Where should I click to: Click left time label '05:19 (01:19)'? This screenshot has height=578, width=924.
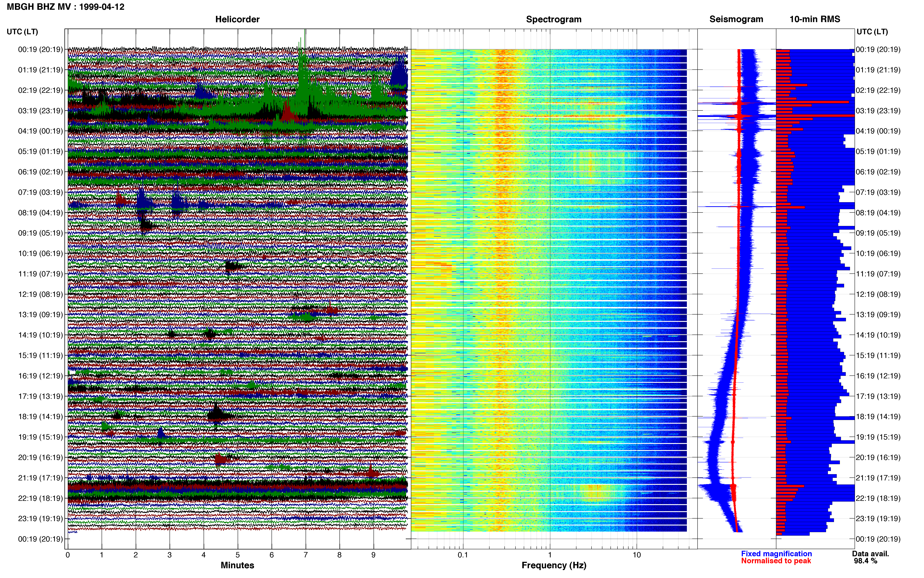click(x=41, y=151)
